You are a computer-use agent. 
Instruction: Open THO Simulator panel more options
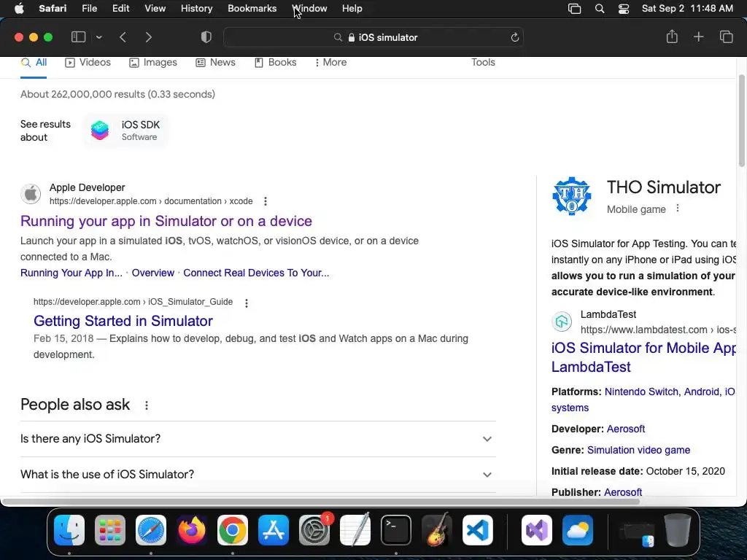click(678, 208)
